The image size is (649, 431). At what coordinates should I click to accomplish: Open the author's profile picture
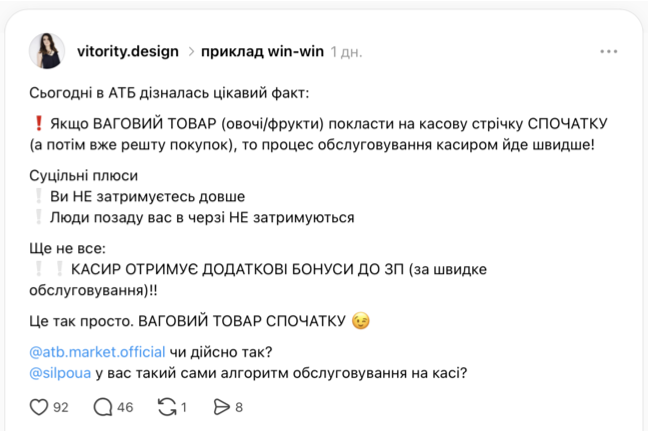point(47,51)
